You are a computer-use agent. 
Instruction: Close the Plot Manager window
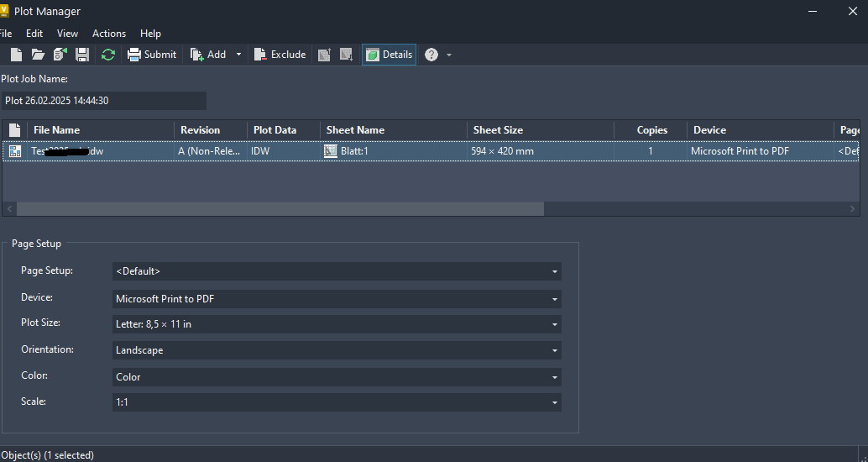[x=853, y=11]
